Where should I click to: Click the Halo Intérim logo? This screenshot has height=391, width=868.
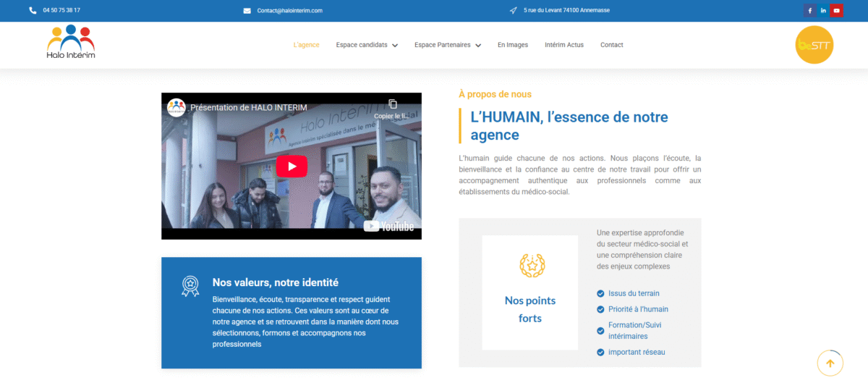click(x=71, y=42)
